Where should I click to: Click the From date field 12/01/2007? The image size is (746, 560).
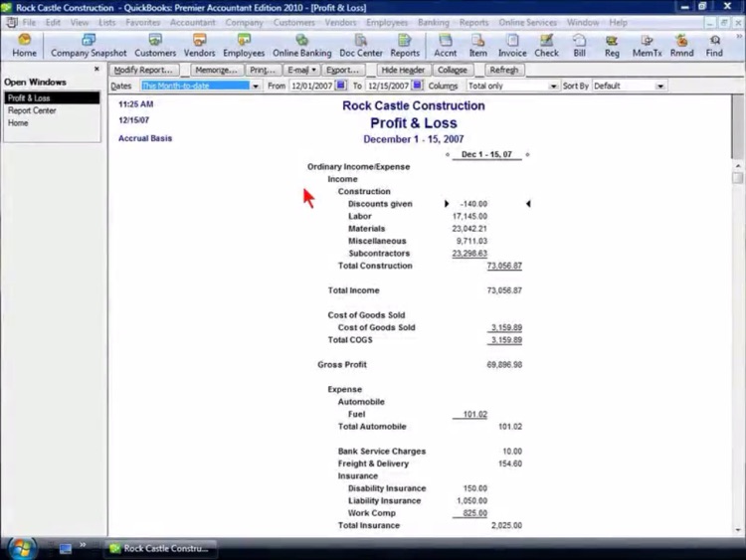click(x=311, y=87)
